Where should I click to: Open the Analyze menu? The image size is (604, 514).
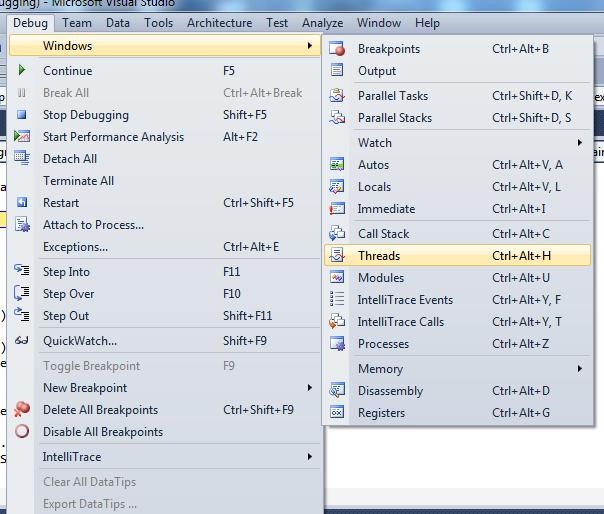[x=322, y=23]
